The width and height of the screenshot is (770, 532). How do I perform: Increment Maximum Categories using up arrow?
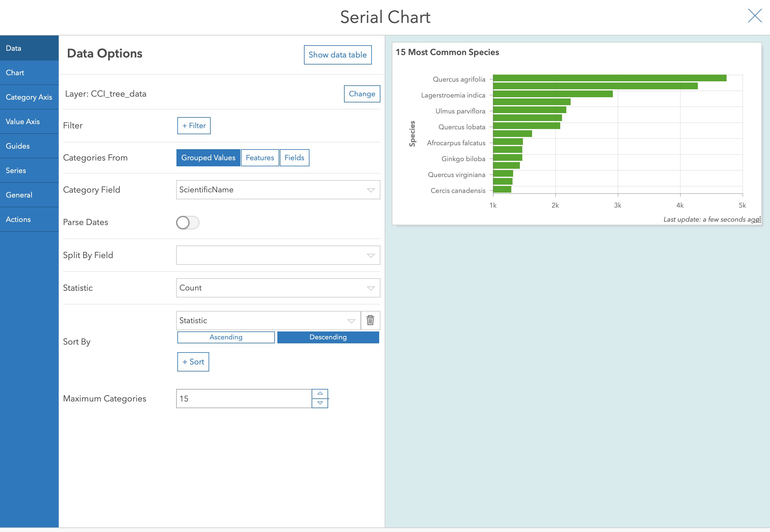[x=320, y=393]
